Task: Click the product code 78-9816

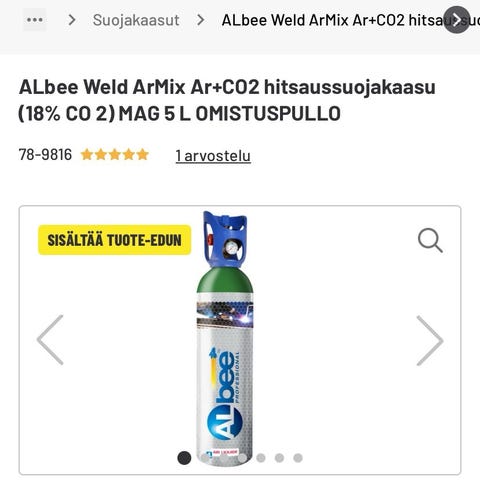Action: click(x=45, y=155)
